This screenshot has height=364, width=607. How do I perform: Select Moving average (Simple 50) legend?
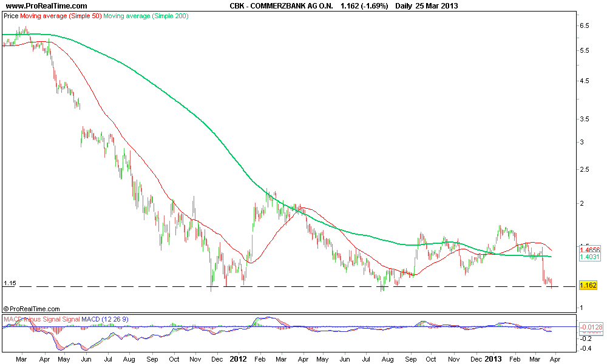61,16
